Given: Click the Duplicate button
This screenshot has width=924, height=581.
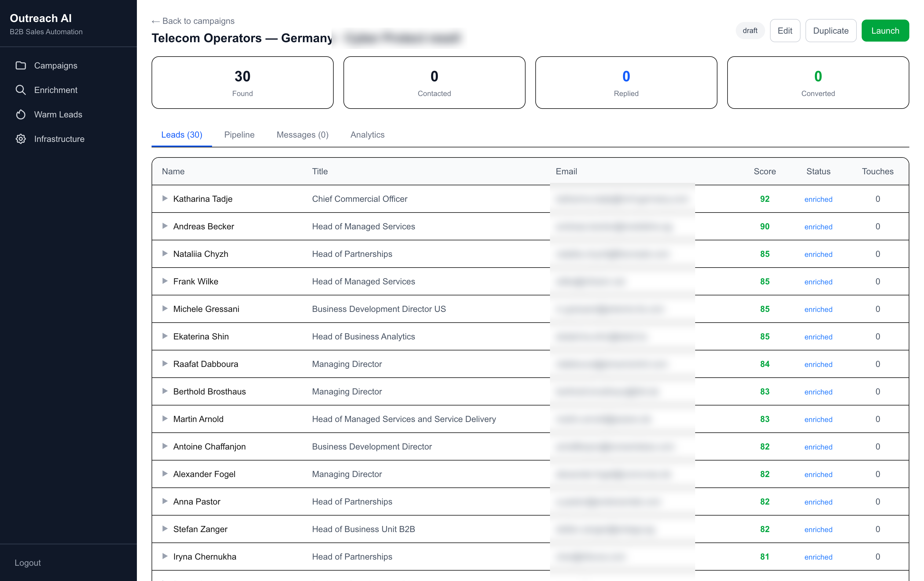Looking at the screenshot, I should coord(831,31).
